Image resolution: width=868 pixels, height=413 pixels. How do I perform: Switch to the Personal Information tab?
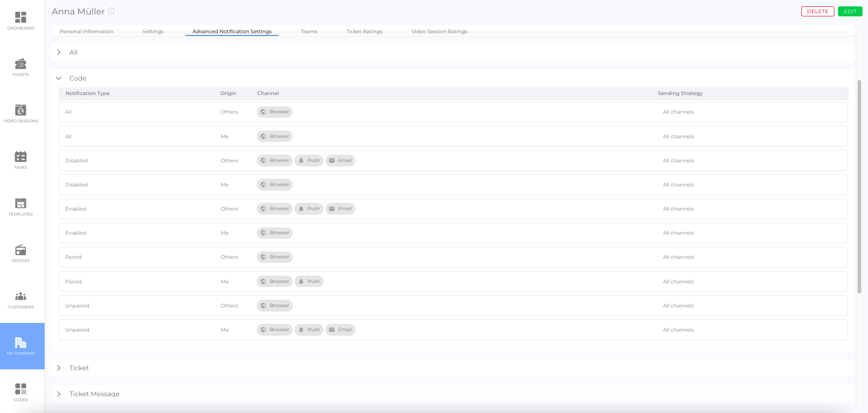(x=86, y=31)
